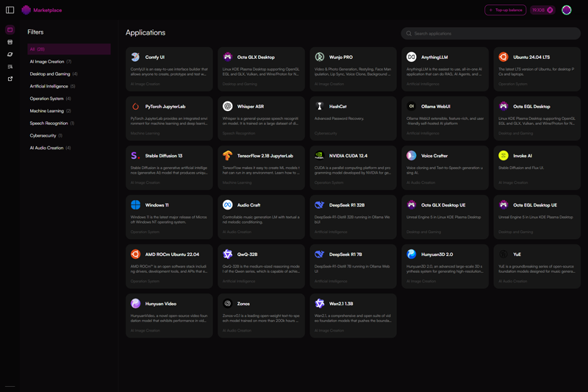Filter by Desktop and Gaming
The width and height of the screenshot is (588, 392).
69,74
